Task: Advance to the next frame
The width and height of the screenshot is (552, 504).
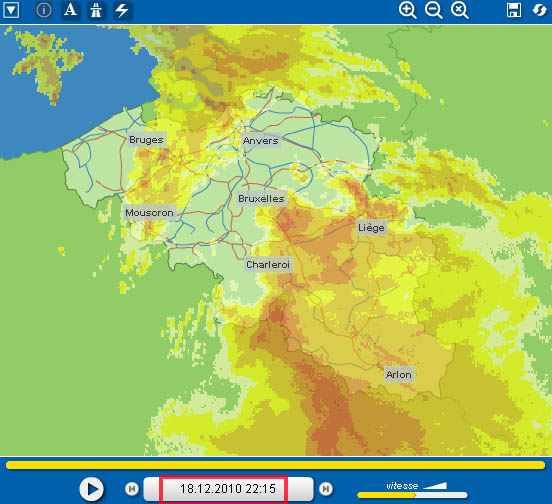Action: (x=326, y=489)
